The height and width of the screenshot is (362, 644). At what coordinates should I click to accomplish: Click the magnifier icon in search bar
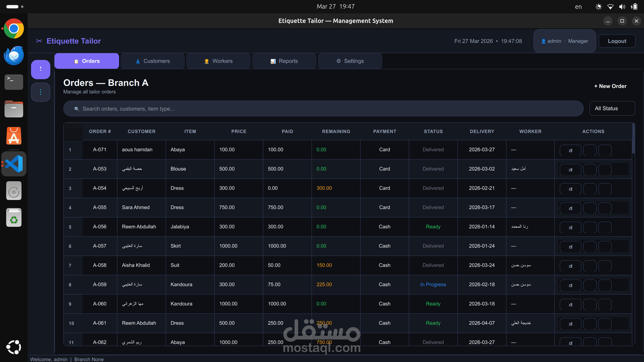(x=77, y=109)
